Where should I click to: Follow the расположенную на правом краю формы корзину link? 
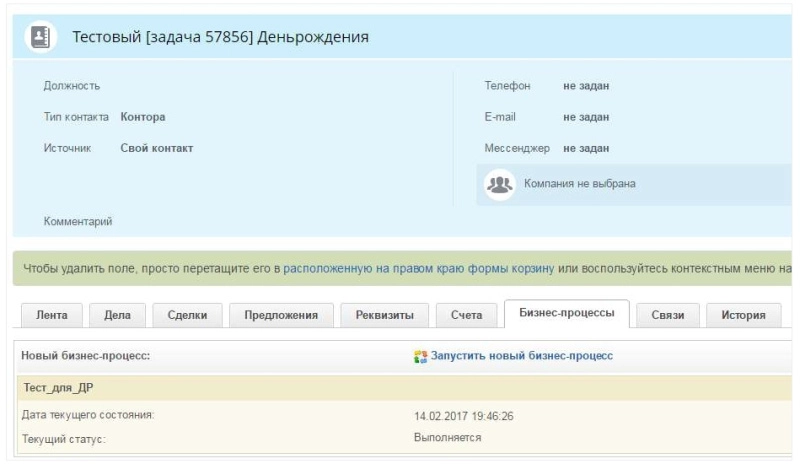(419, 269)
